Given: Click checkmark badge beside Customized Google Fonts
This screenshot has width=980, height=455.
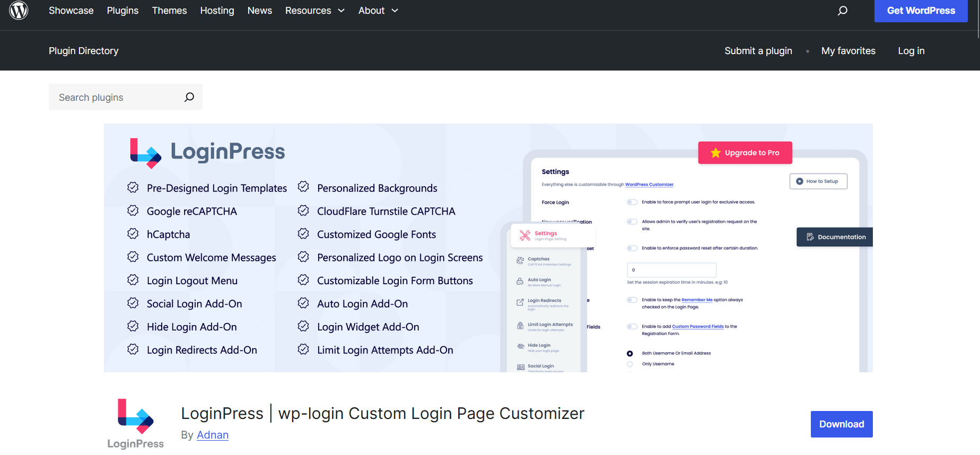Looking at the screenshot, I should 303,234.
